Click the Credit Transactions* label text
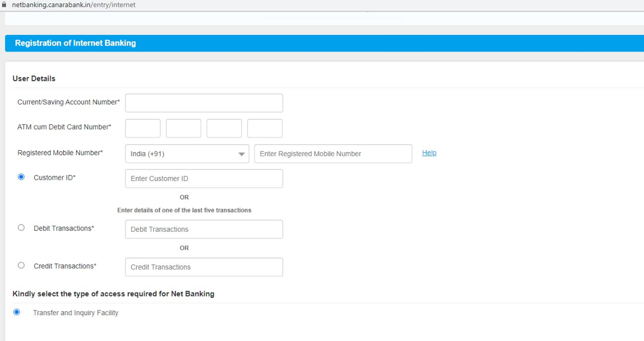 click(x=65, y=266)
